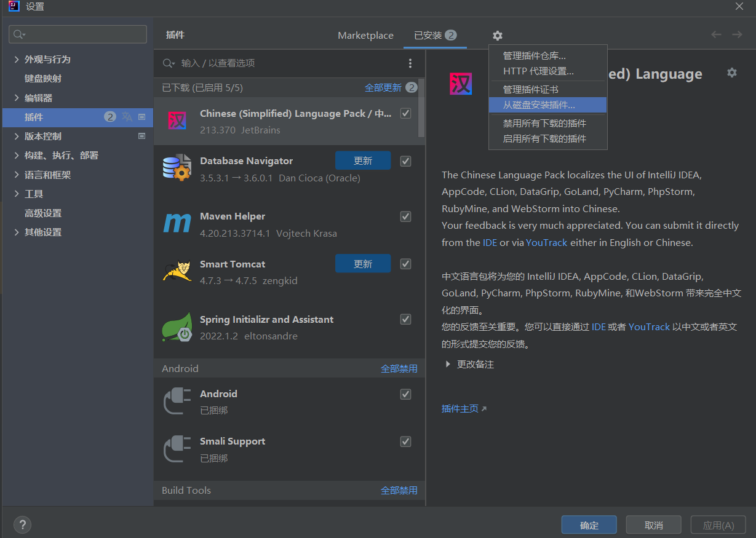Switch to the 已安装 tab

(435, 36)
